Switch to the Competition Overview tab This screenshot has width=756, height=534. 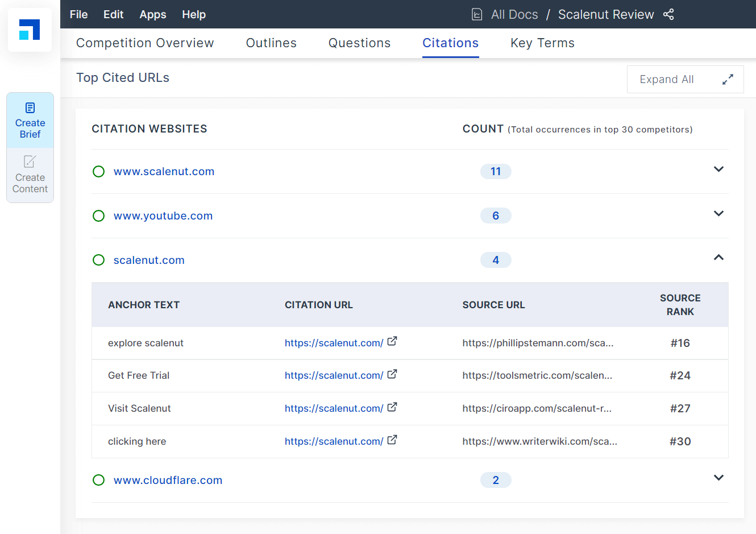pos(145,43)
